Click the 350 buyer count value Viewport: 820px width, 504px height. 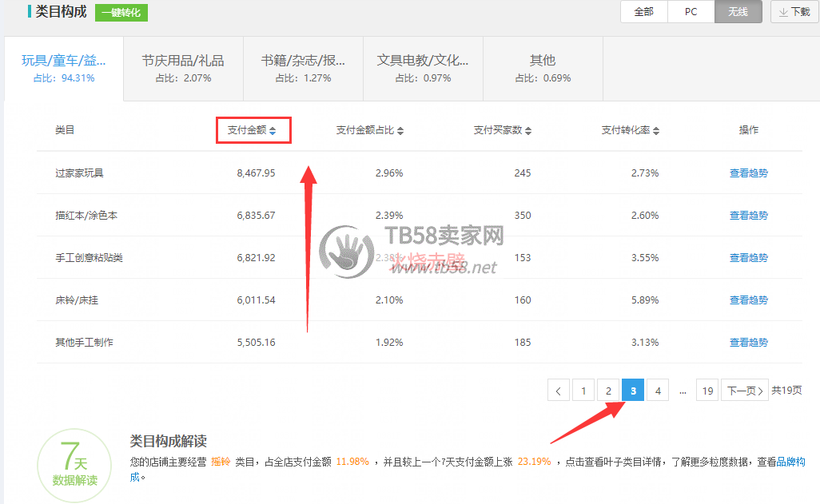(523, 216)
